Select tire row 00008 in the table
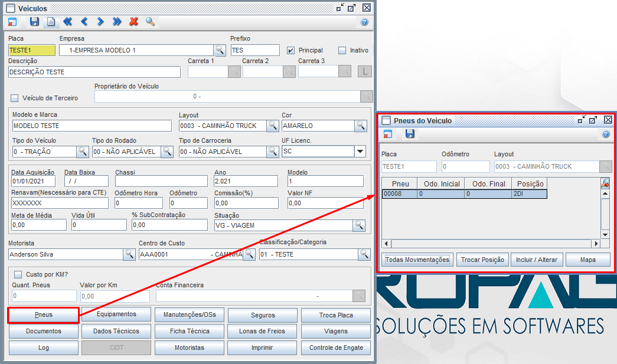The image size is (617, 364). [399, 194]
